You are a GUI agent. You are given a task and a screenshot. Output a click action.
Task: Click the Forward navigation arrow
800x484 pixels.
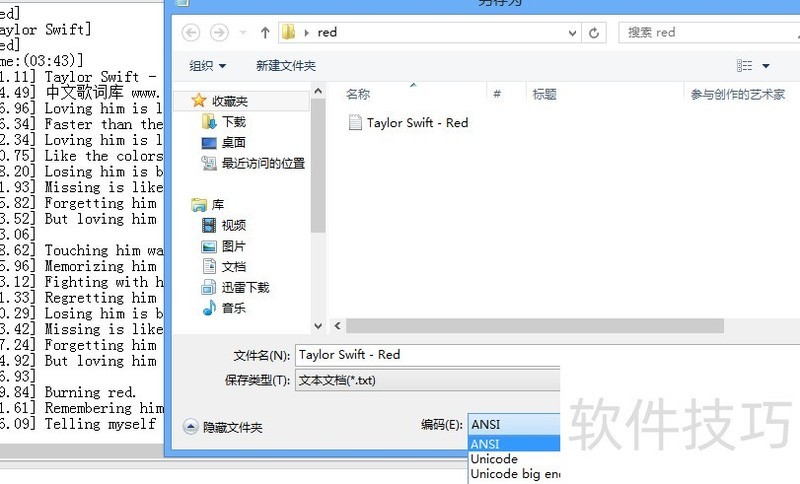219,32
